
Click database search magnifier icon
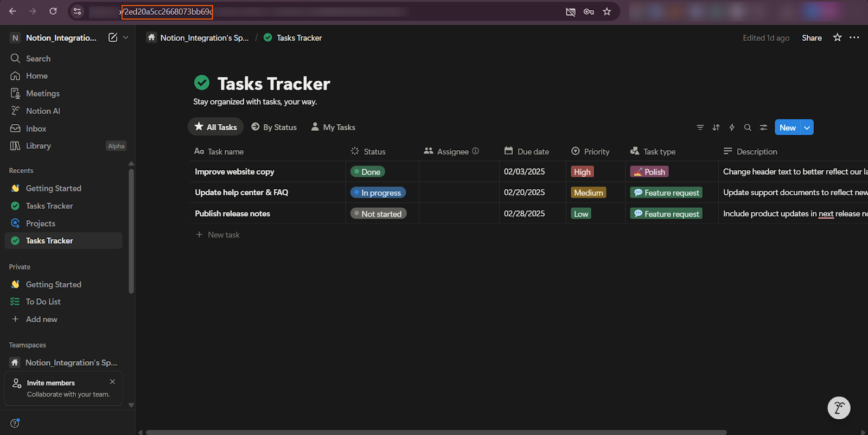[x=748, y=127]
